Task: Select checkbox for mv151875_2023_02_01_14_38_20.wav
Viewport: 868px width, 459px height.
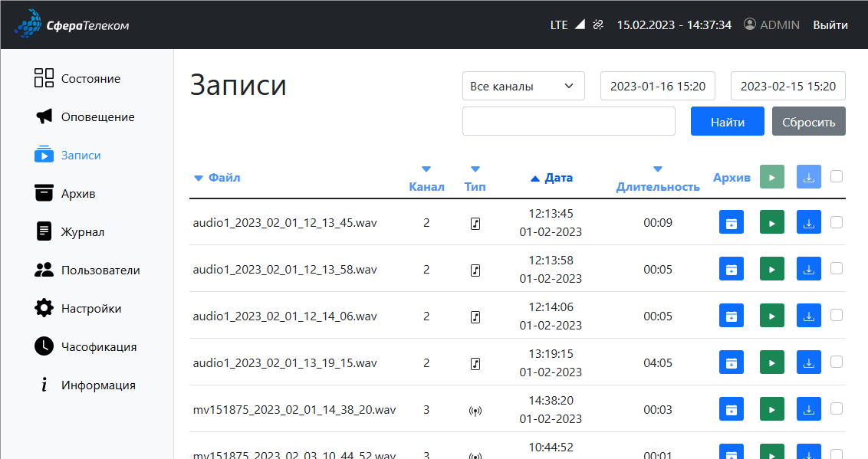Action: (837, 408)
